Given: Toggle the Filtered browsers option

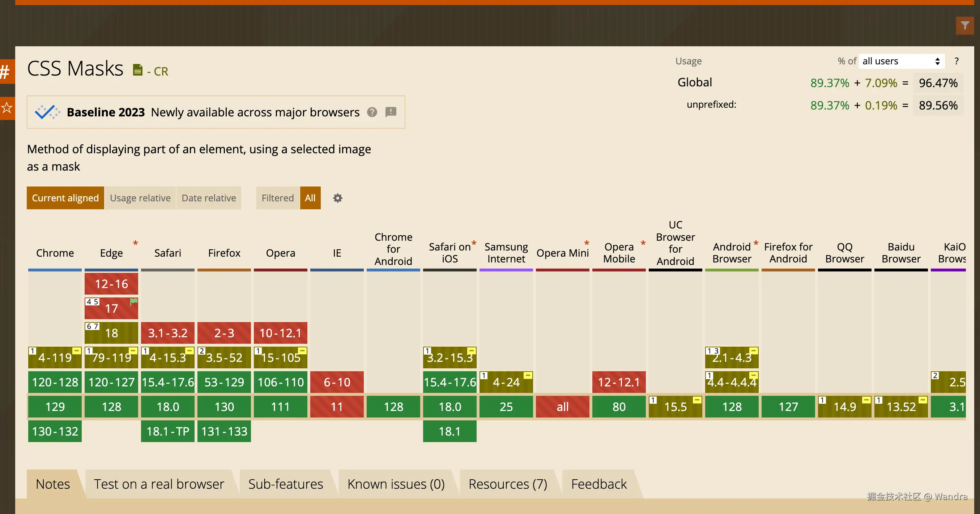Looking at the screenshot, I should point(277,198).
